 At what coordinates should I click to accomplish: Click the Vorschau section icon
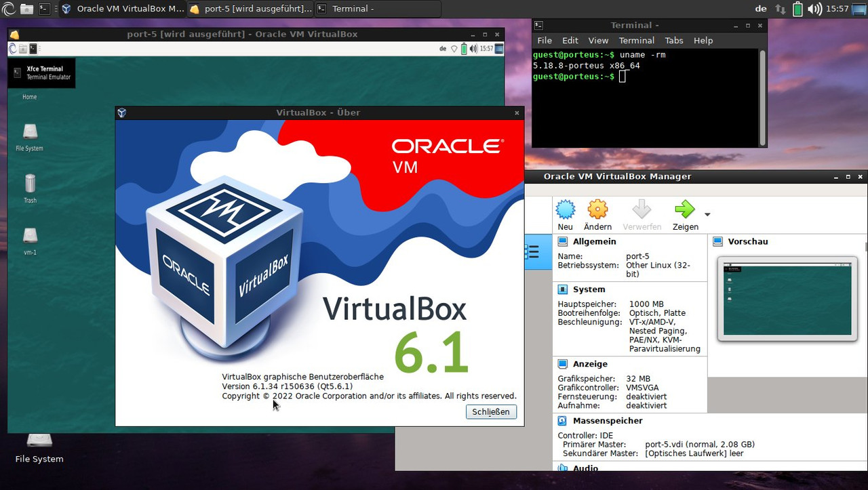pyautogui.click(x=718, y=242)
